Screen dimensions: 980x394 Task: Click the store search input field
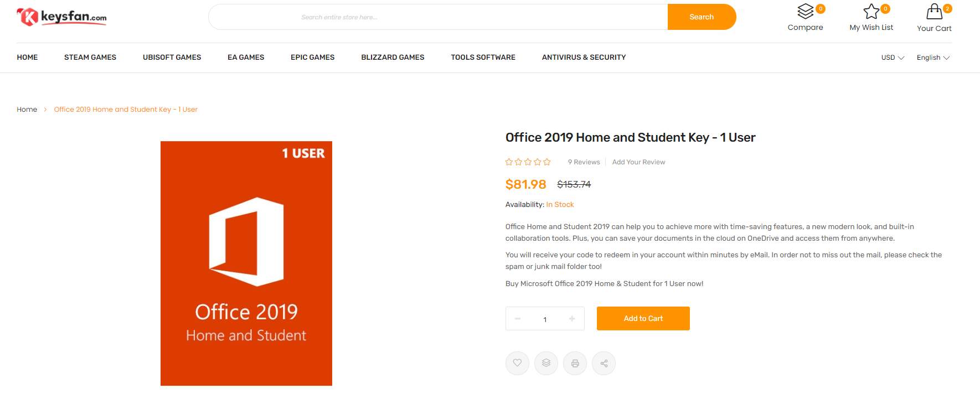[437, 17]
